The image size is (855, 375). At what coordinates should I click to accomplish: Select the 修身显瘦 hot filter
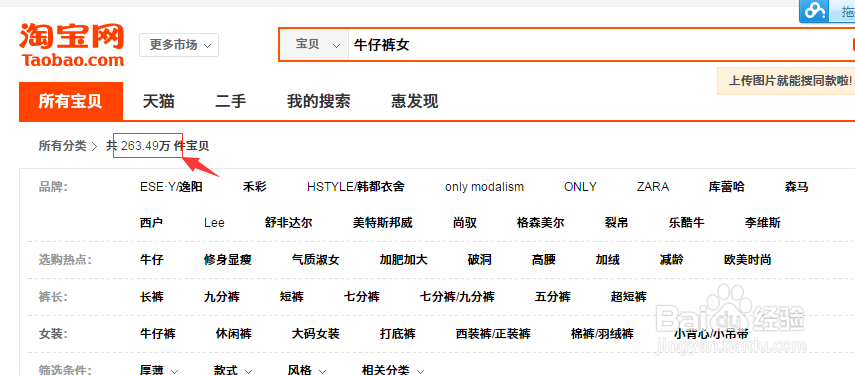227,260
